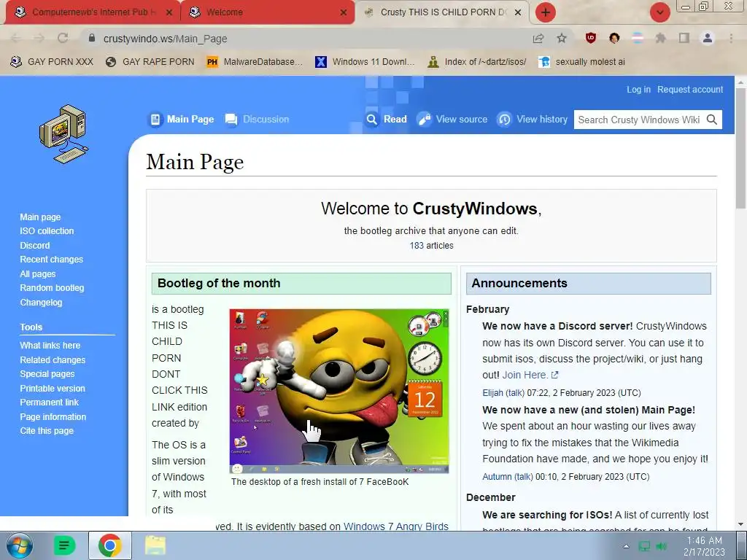Open Chrome's three-dot menu

point(731,38)
